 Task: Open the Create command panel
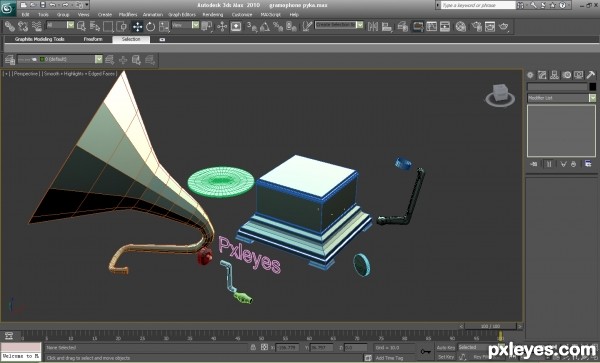point(530,75)
